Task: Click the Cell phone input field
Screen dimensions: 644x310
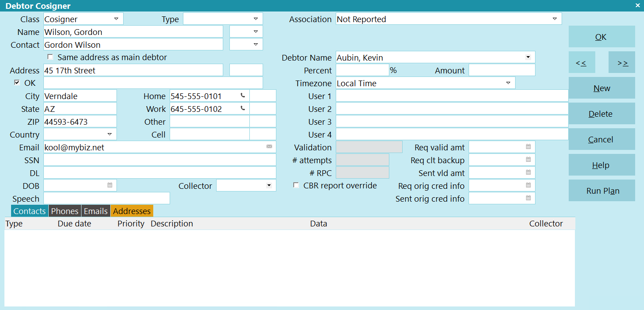Action: (209, 134)
